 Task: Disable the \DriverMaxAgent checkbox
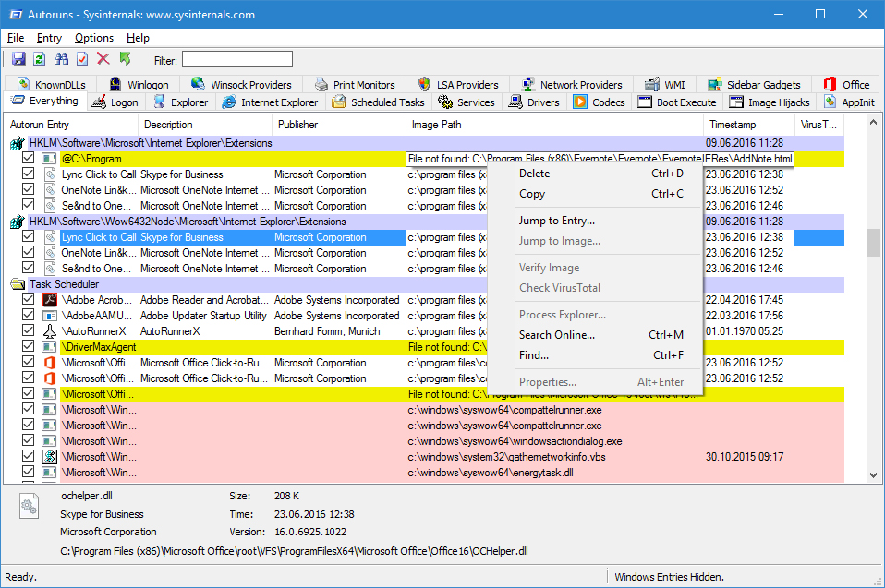click(x=28, y=346)
